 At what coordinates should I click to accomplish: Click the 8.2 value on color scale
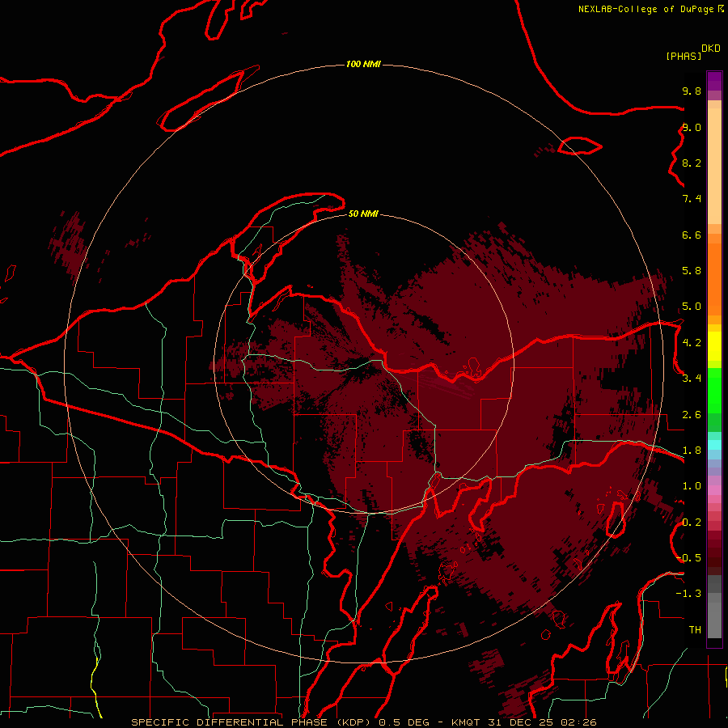pos(692,163)
